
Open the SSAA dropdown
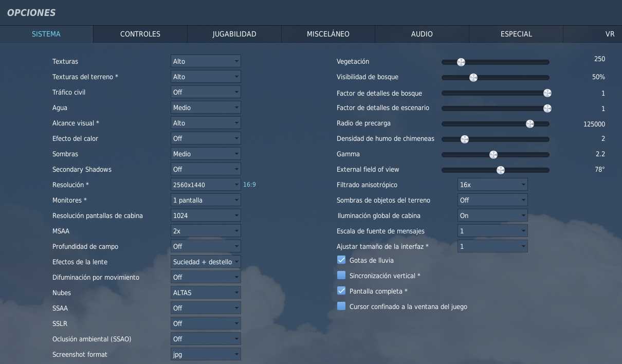point(206,308)
